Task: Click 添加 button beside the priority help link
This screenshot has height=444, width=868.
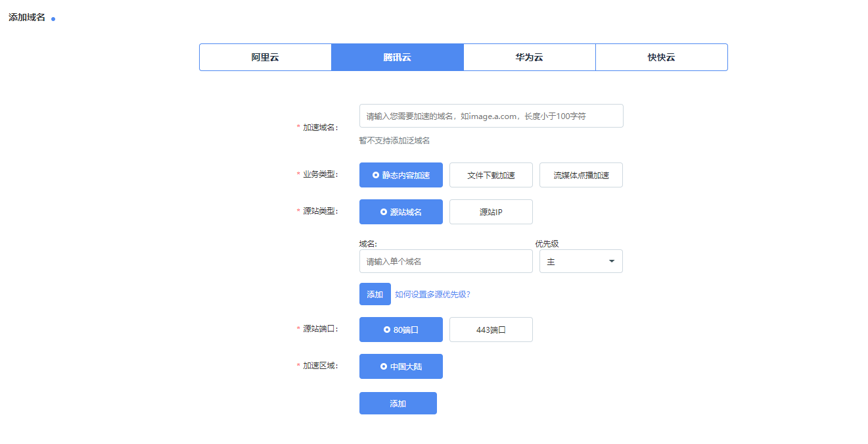Action: pos(375,294)
